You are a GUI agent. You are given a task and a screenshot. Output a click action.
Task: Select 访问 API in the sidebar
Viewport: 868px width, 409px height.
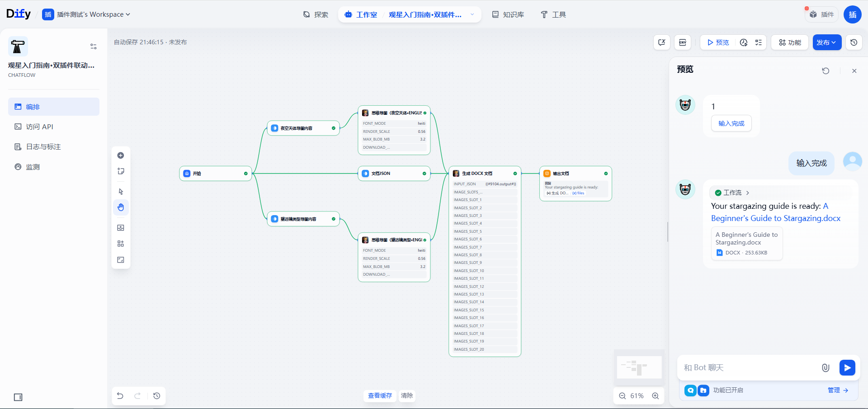54,127
